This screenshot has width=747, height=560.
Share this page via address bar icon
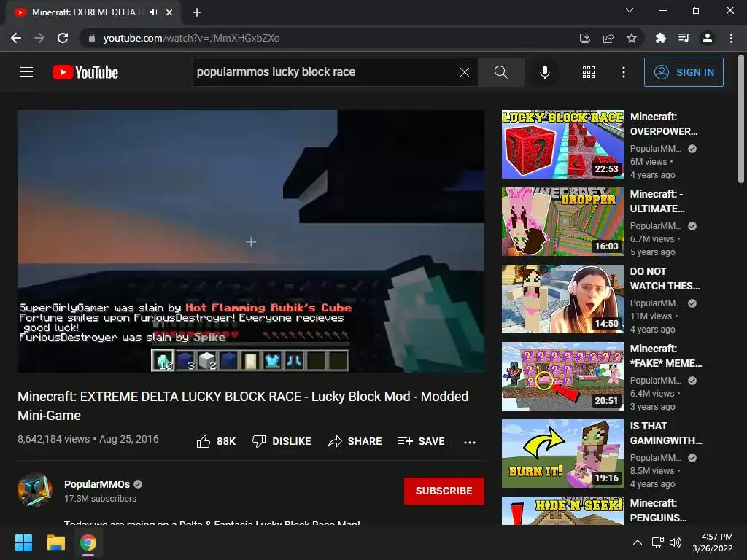coord(608,38)
